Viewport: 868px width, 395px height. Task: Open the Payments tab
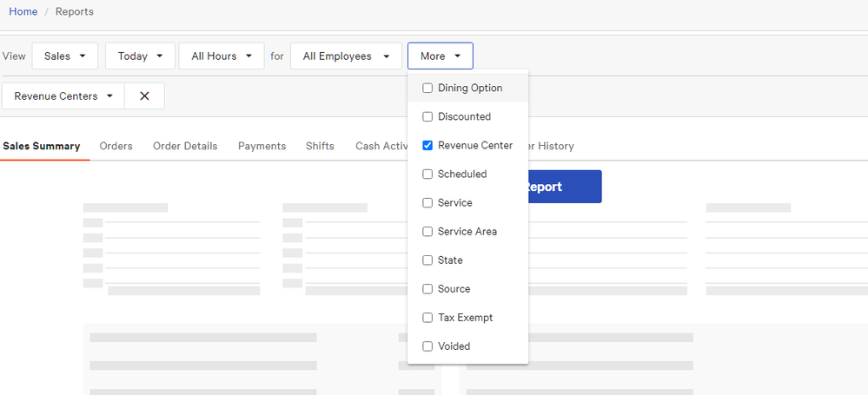pyautogui.click(x=262, y=146)
